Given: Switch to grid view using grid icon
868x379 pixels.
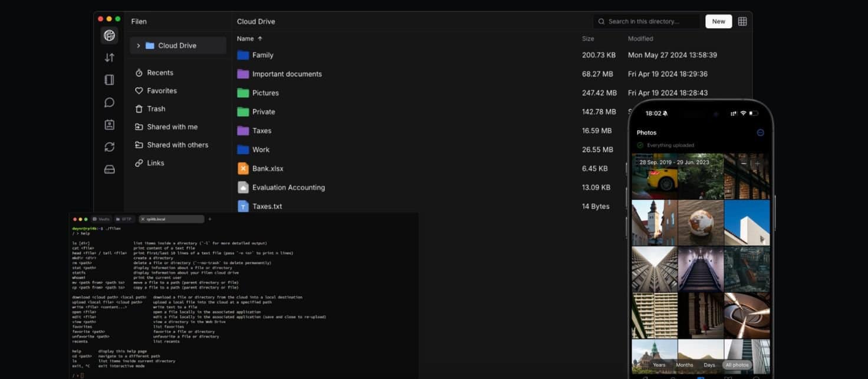Looking at the screenshot, I should coord(742,21).
